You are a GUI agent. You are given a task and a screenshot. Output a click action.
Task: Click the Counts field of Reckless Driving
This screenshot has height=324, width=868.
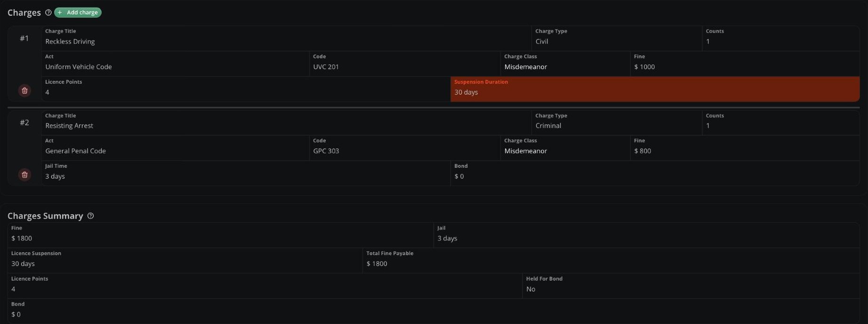click(x=781, y=38)
